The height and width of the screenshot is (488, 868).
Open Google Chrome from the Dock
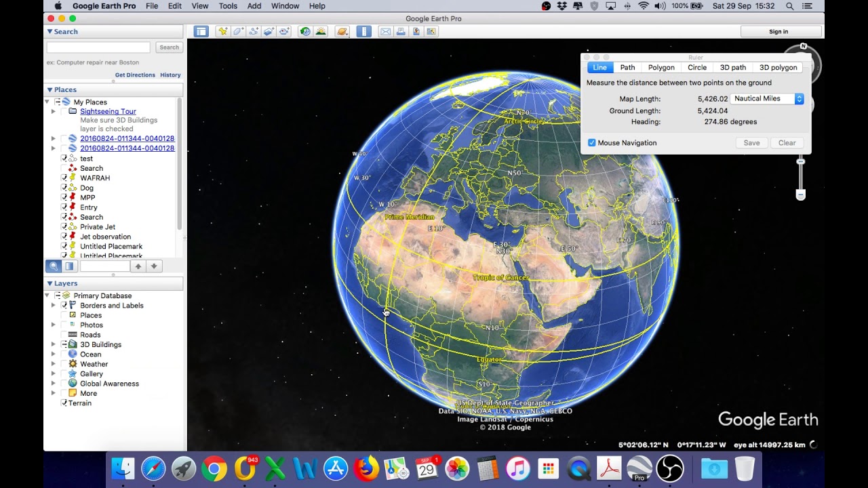point(214,469)
